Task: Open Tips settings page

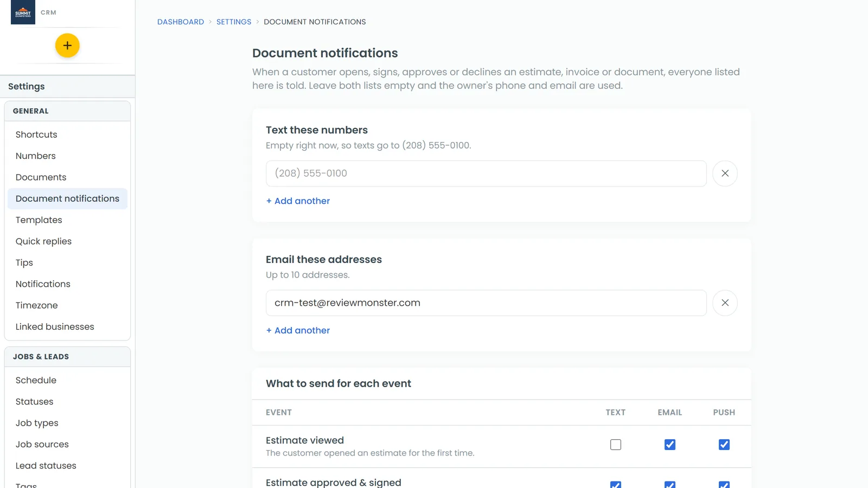Action: 67,262
